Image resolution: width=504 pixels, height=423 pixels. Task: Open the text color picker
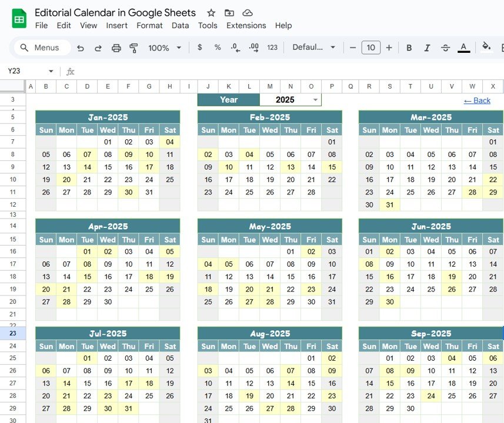463,48
